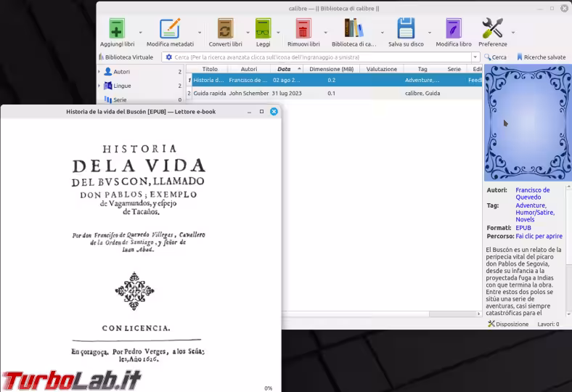Click the Adventure tag link

click(x=531, y=205)
